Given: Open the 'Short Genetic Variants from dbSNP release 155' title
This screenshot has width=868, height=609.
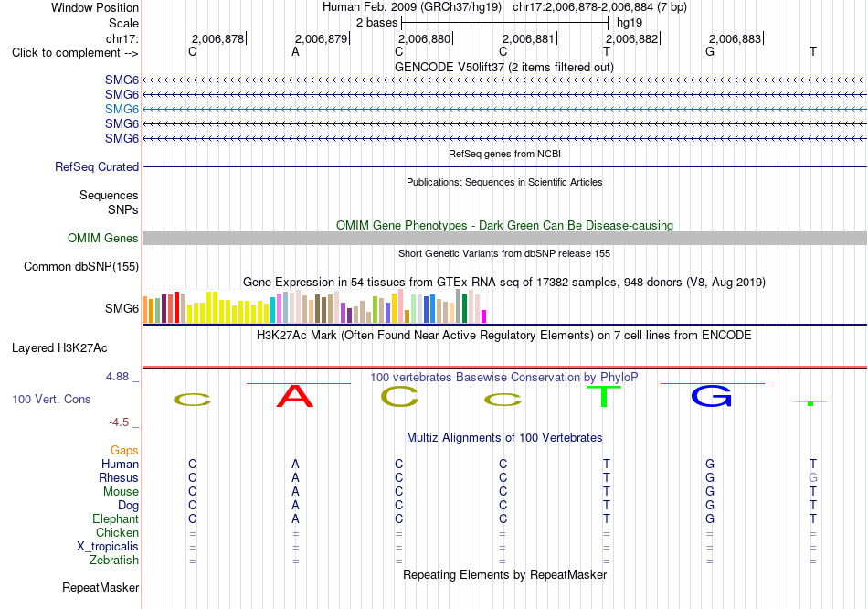Looking at the screenshot, I should [504, 253].
